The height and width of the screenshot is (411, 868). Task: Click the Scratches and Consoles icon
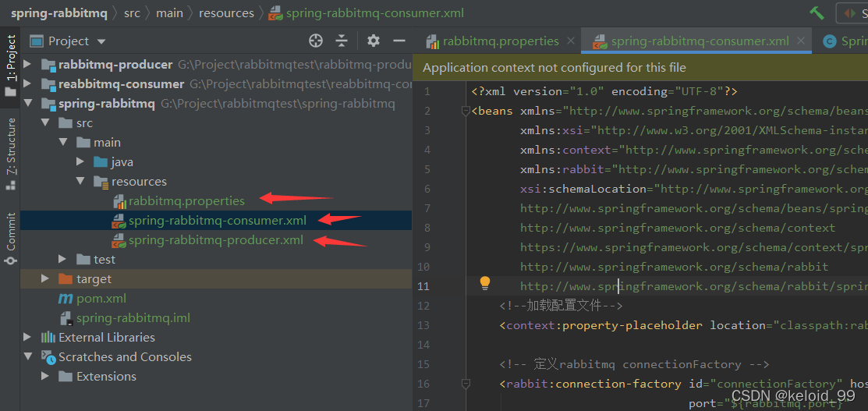(48, 357)
